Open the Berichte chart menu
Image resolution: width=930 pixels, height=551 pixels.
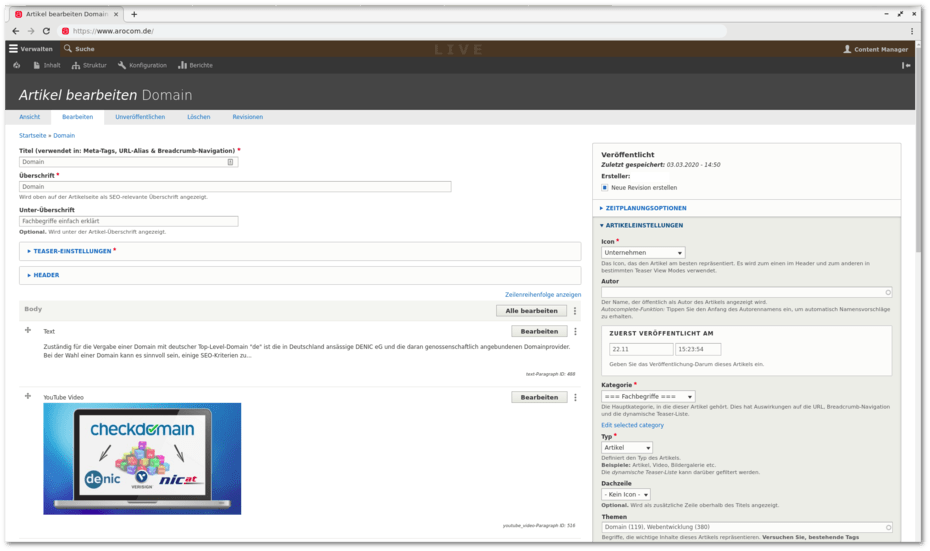point(195,66)
